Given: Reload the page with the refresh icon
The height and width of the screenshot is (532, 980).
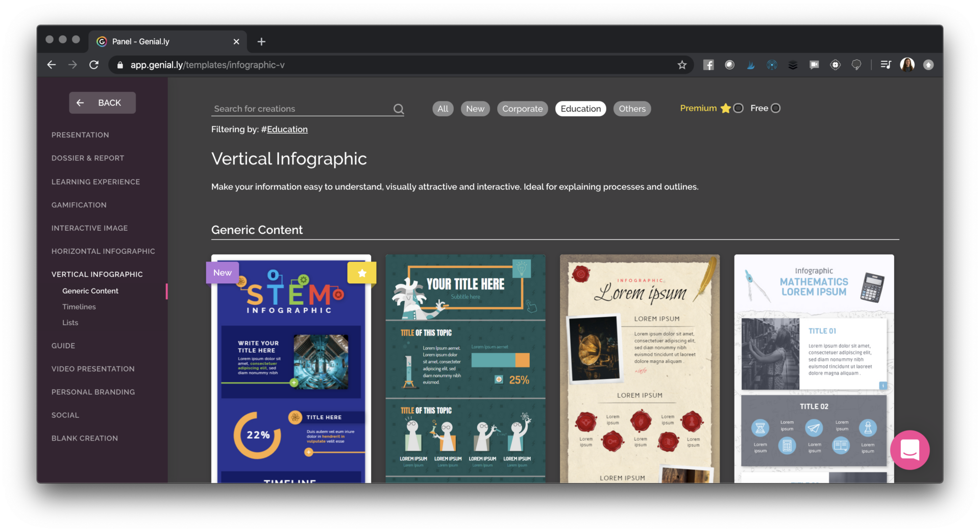Looking at the screenshot, I should [x=94, y=65].
